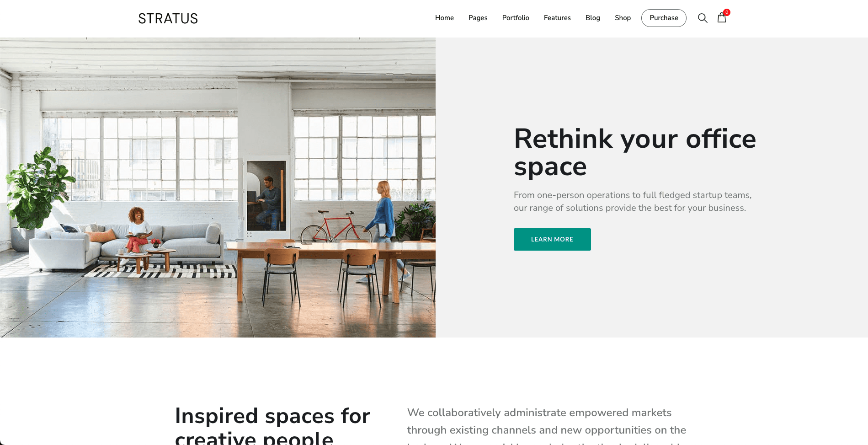Open the Shop menu item
Screen dimensions: 868x445
[x=623, y=18]
